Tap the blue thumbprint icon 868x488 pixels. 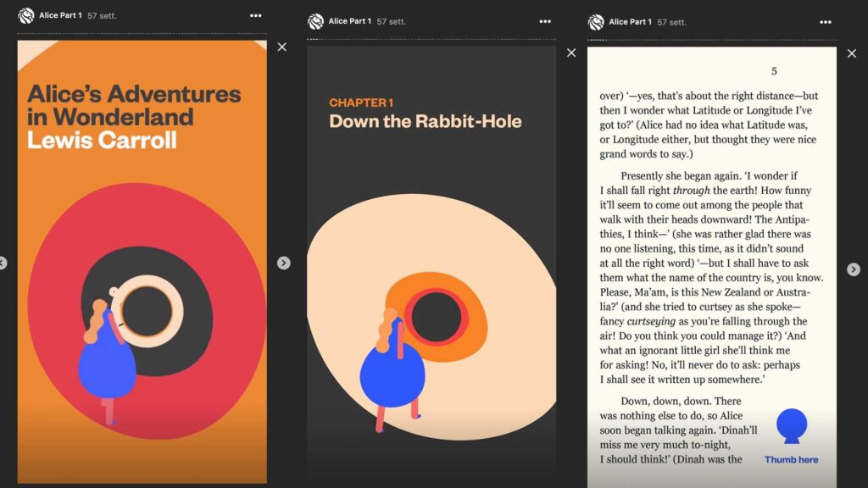coord(792,426)
